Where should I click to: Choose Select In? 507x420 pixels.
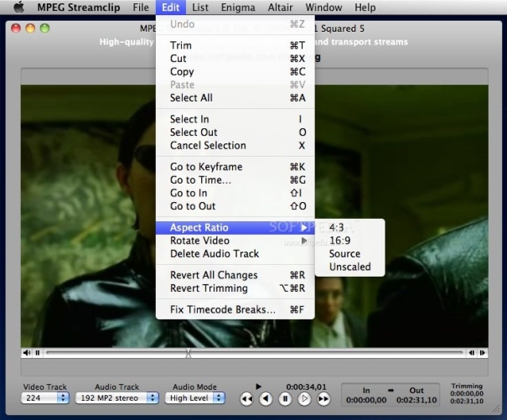(235, 119)
